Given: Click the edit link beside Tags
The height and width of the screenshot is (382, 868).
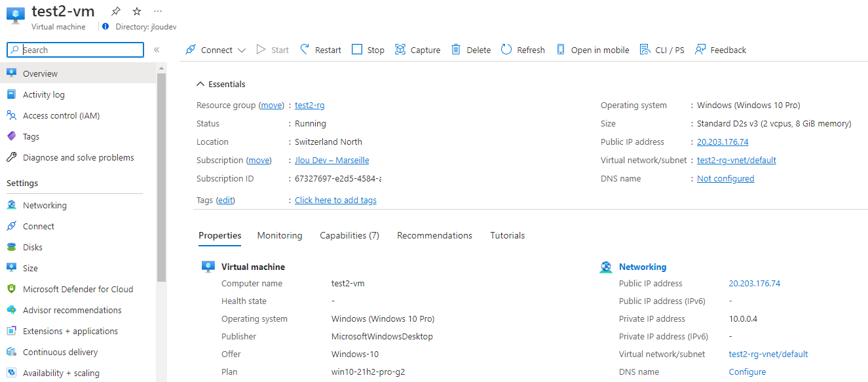Looking at the screenshot, I should pyautogui.click(x=225, y=200).
